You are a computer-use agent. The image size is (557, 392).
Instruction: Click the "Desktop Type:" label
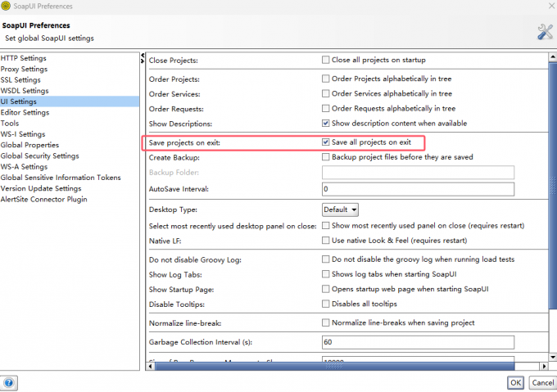(173, 210)
